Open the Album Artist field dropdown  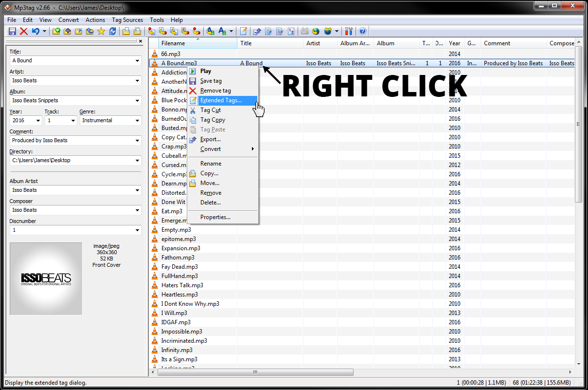click(137, 190)
